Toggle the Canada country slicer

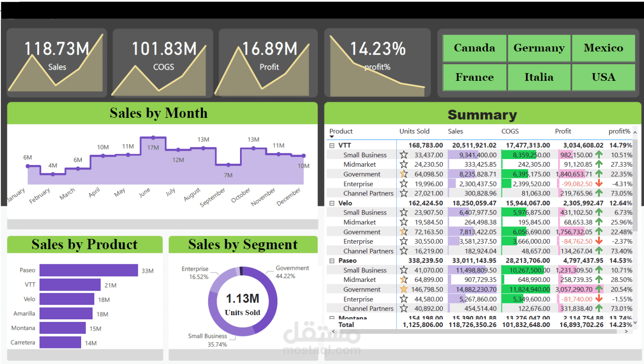click(474, 48)
